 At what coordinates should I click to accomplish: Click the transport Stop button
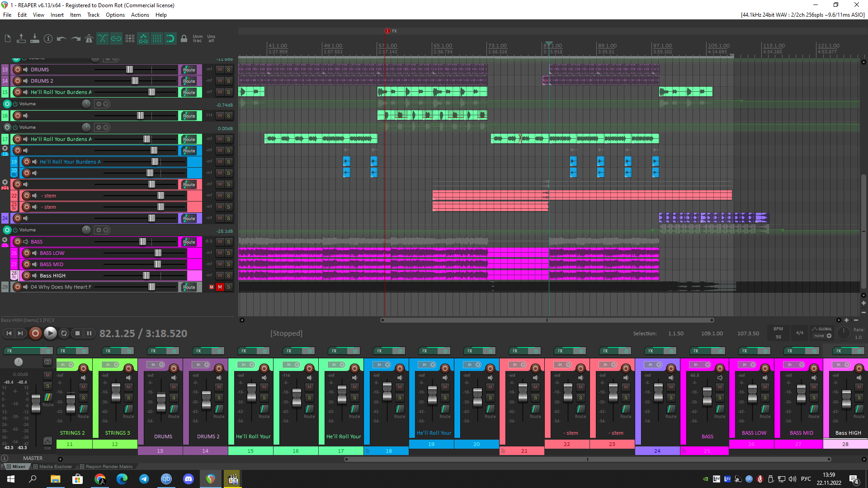pos(77,333)
